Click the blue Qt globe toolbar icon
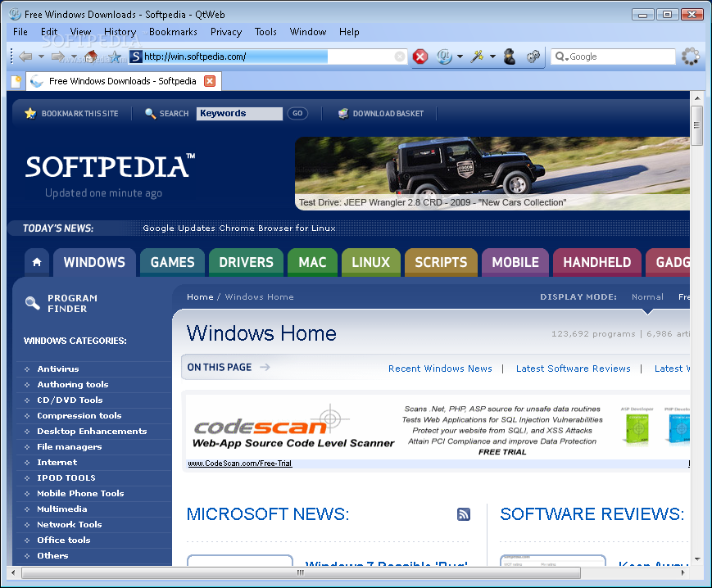Image resolution: width=712 pixels, height=588 pixels. 444,57
